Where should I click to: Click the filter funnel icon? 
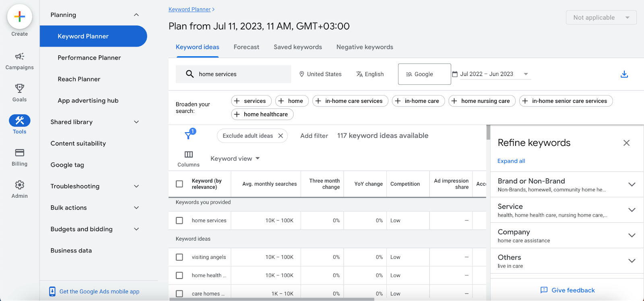pyautogui.click(x=188, y=135)
